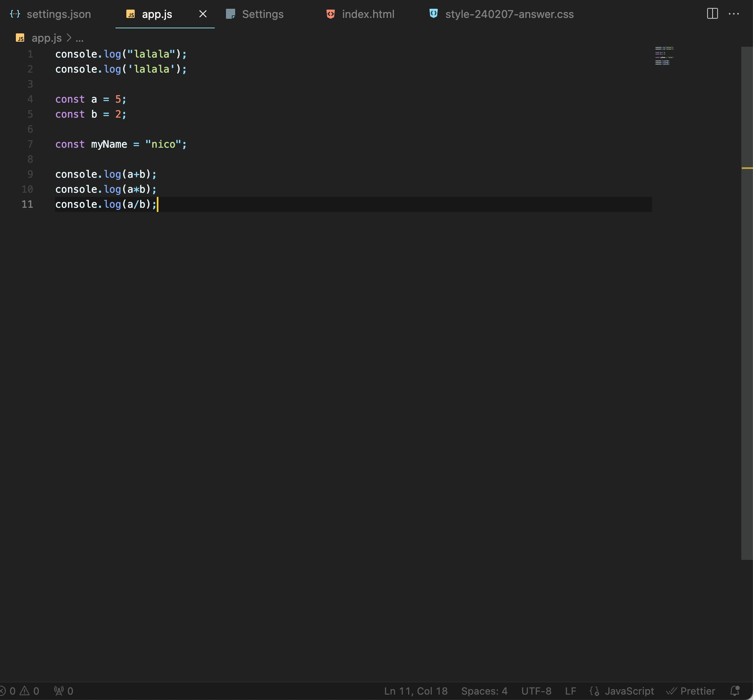Click the shield icon on the style-240207-answer.css tab
753x700 pixels.
click(434, 14)
